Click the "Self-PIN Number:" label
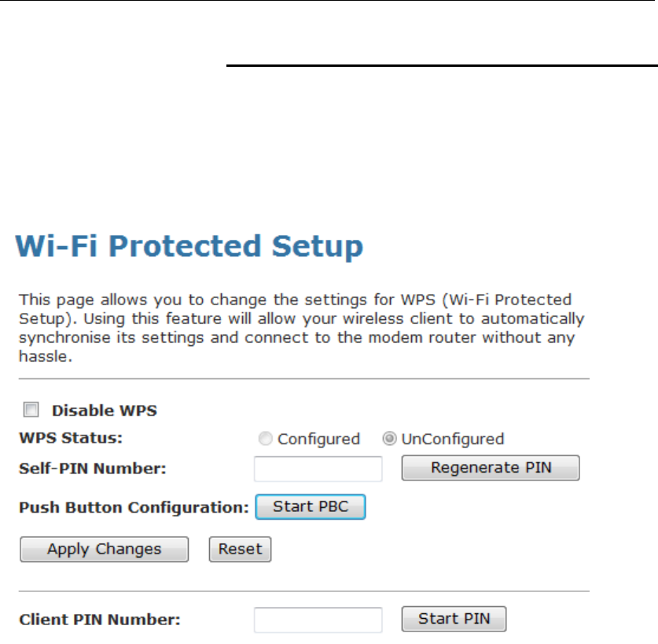Image resolution: width=658 pixels, height=644 pixels. pos(93,469)
